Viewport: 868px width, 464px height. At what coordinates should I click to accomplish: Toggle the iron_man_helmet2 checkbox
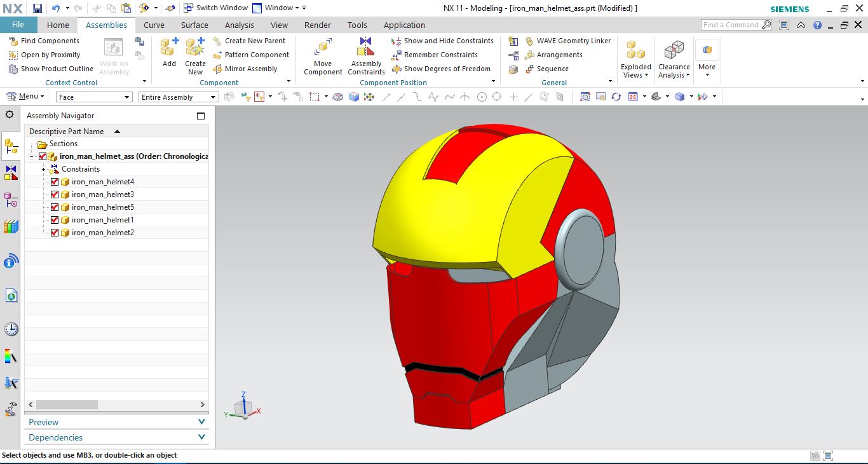(x=55, y=233)
